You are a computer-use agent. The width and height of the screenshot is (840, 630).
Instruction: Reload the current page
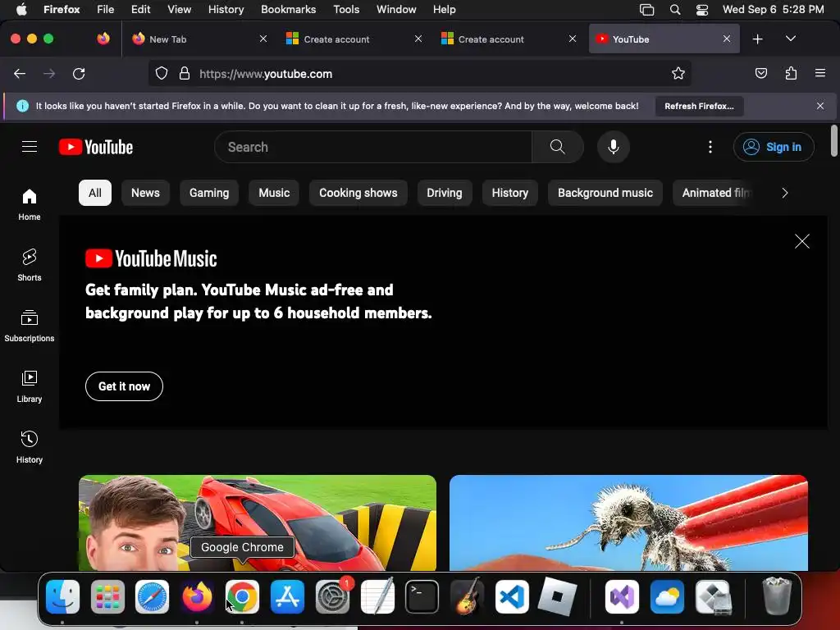(79, 73)
